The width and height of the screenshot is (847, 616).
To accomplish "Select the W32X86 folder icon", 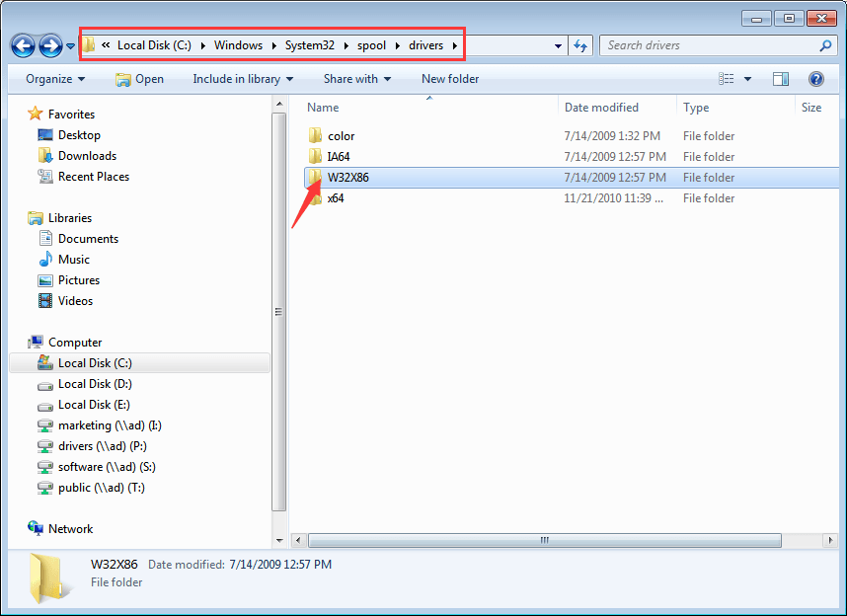I will (x=315, y=178).
